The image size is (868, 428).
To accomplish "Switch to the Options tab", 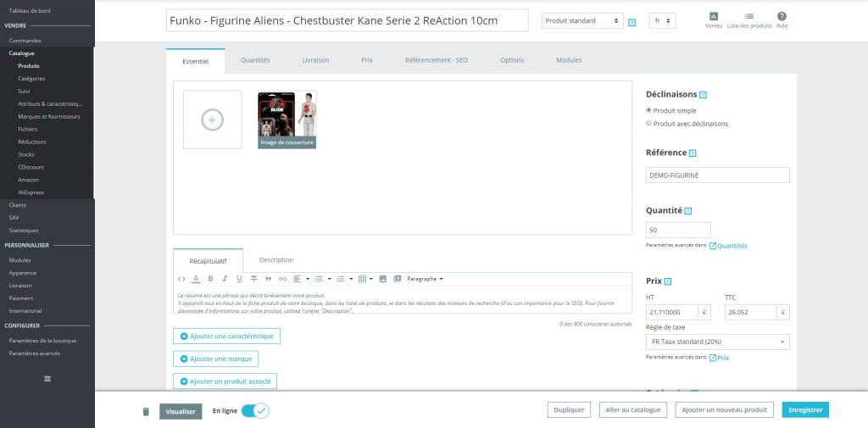I will pyautogui.click(x=512, y=60).
